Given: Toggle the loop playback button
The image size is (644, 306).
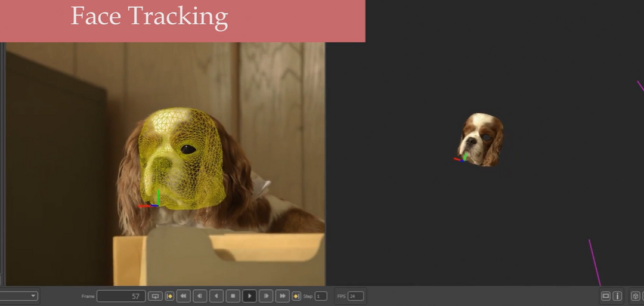Looking at the screenshot, I should tap(155, 296).
